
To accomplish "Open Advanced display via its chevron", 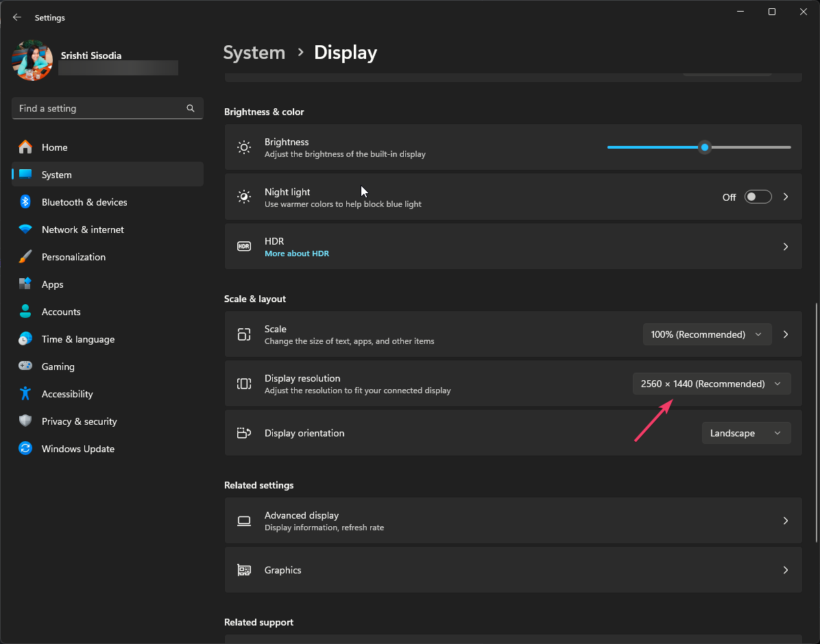I will coord(786,521).
